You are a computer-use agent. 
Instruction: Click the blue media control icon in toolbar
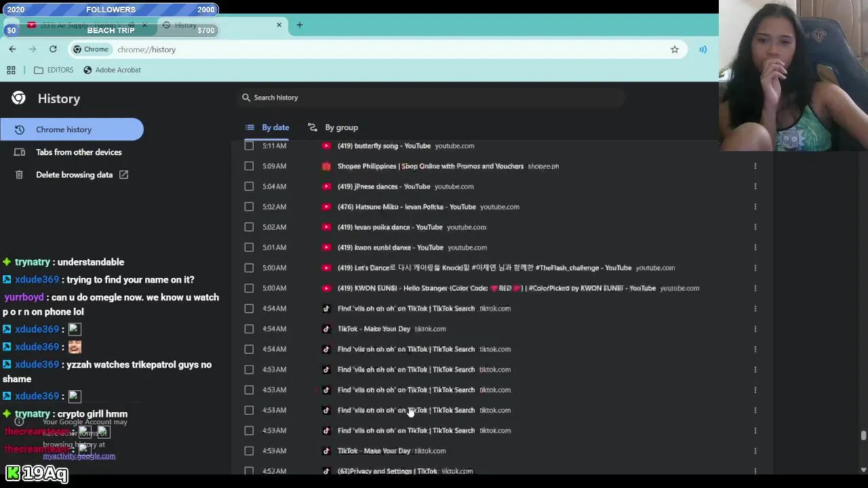pos(703,49)
